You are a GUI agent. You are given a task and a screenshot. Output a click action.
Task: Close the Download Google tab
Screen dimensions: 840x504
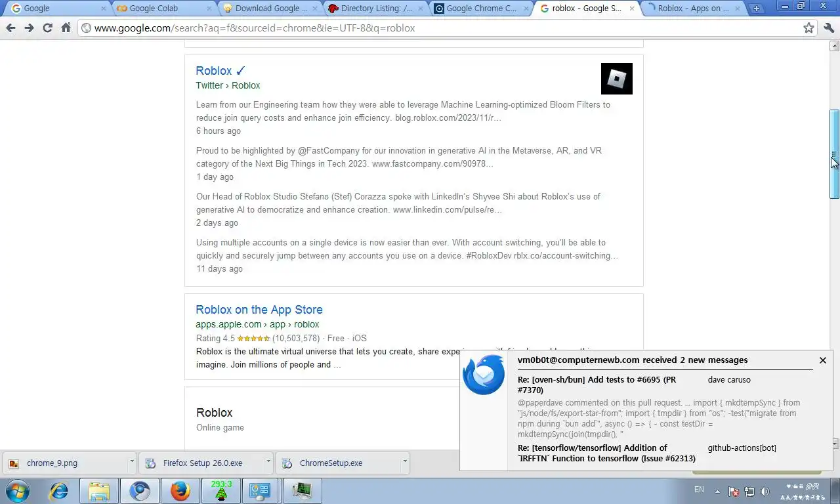tap(315, 9)
